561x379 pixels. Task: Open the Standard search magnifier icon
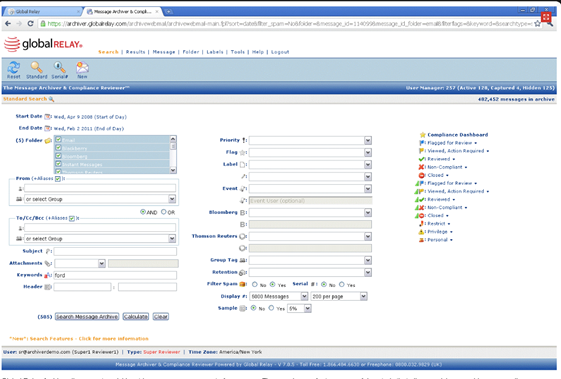point(36,67)
